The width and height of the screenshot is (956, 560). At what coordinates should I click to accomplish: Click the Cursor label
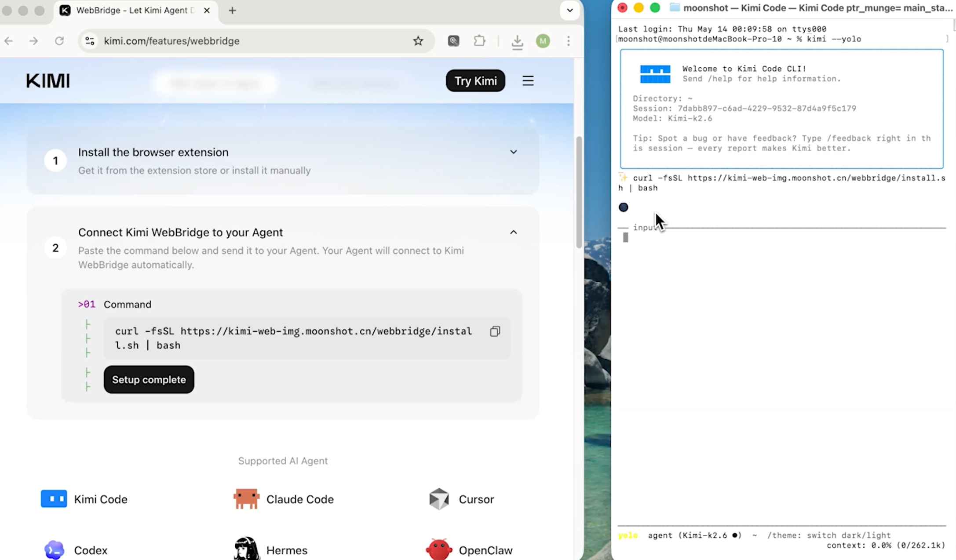click(476, 499)
